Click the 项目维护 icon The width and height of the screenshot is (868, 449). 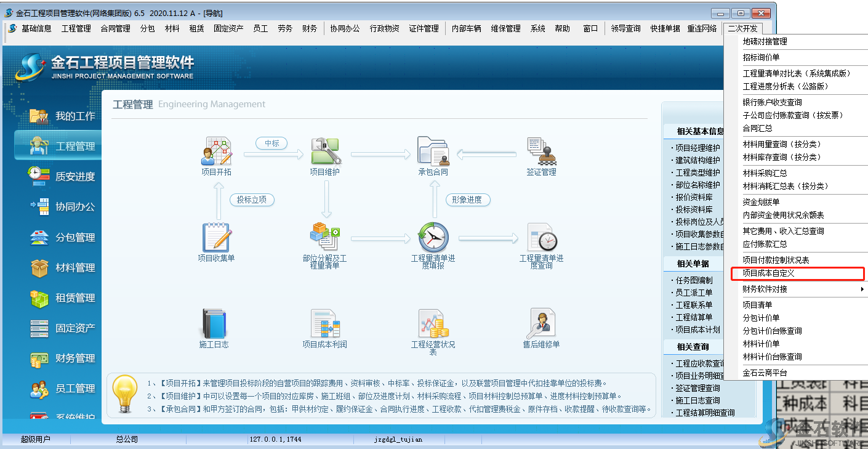325,152
